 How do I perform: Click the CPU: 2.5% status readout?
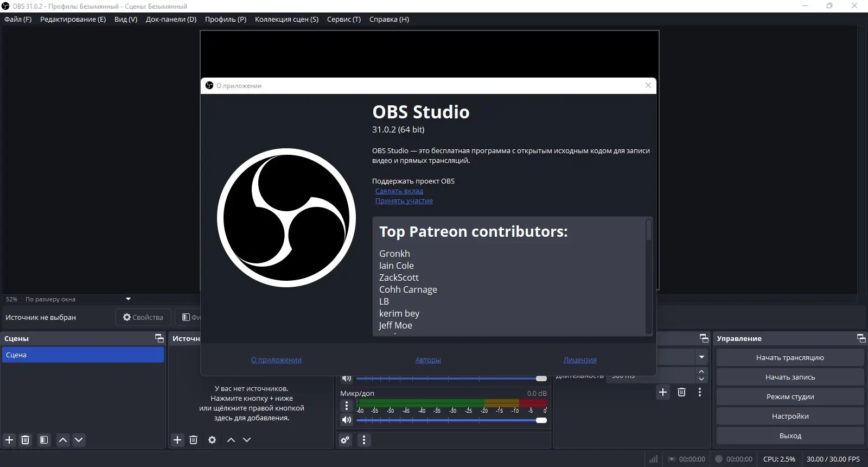tap(779, 459)
